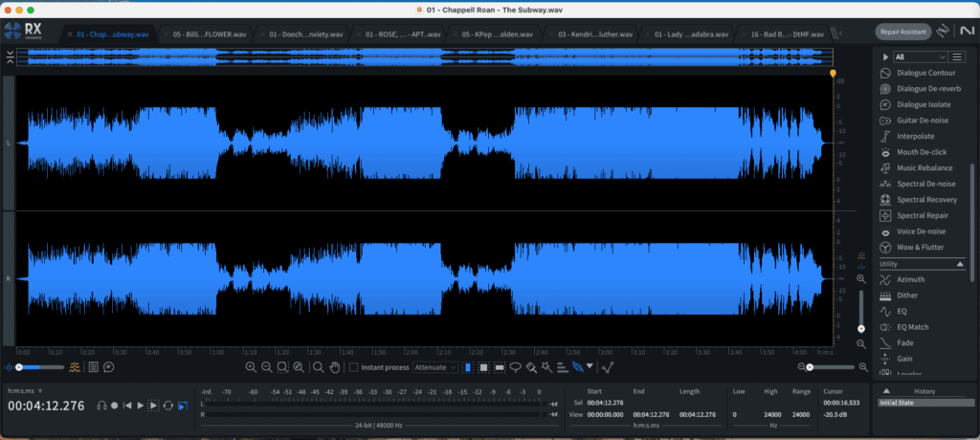This screenshot has width=980, height=440.
Task: Open the h:m:s.ms time format dropdown
Action: point(24,390)
